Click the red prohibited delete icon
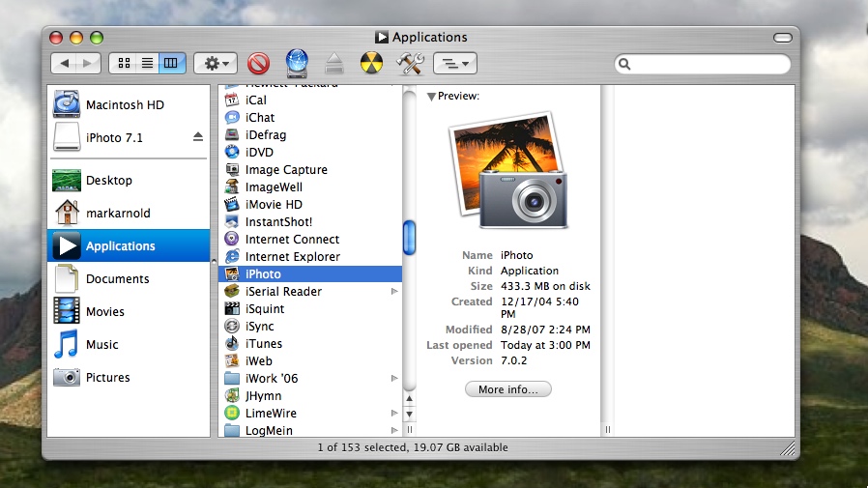Screen dimensions: 868x488 (x=258, y=63)
